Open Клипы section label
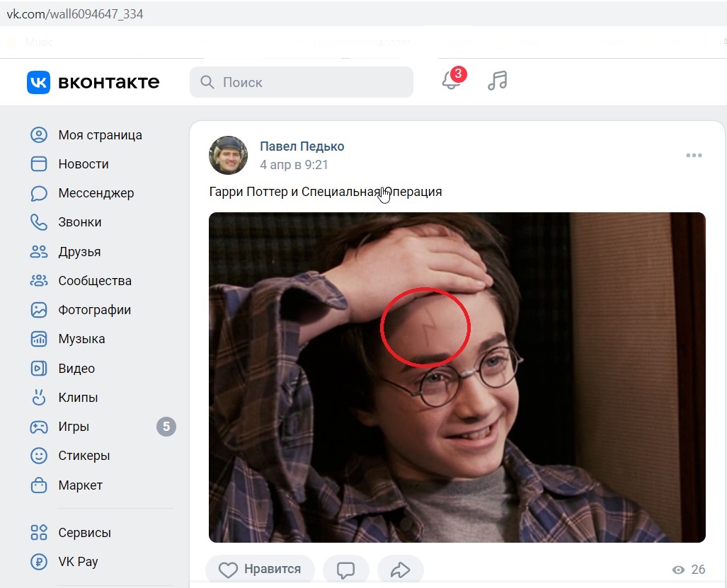The image size is (727, 588). coord(78,398)
